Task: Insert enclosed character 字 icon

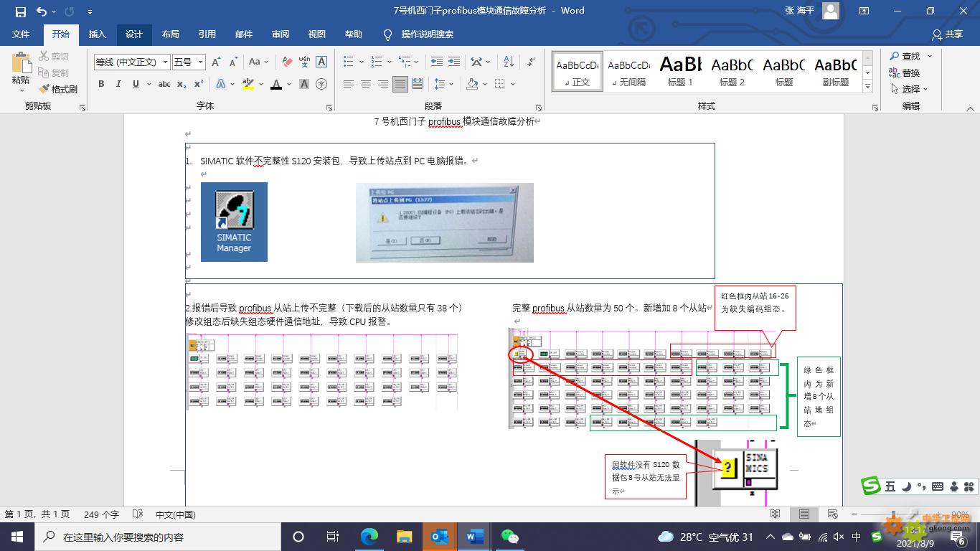Action: [x=321, y=84]
